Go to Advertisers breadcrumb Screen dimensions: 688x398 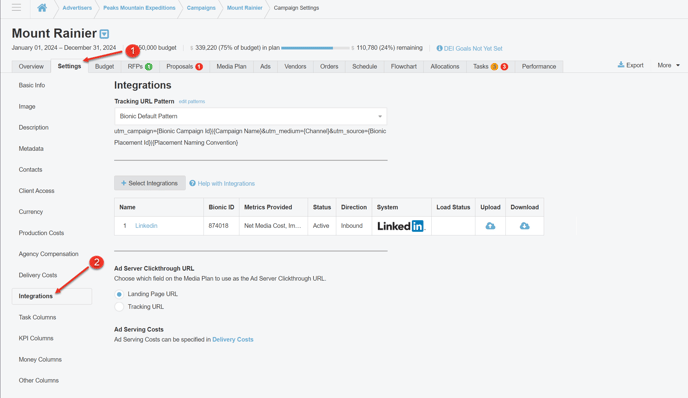[77, 8]
